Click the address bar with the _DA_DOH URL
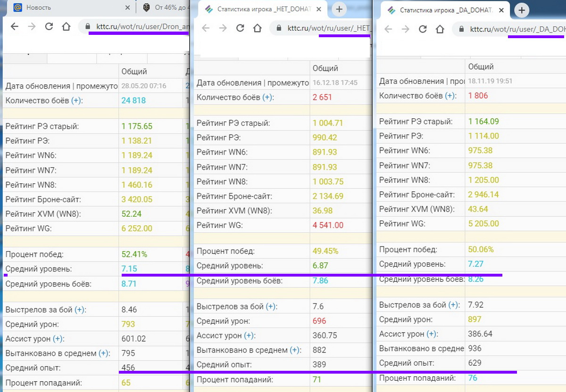The width and height of the screenshot is (566, 392). [x=516, y=29]
